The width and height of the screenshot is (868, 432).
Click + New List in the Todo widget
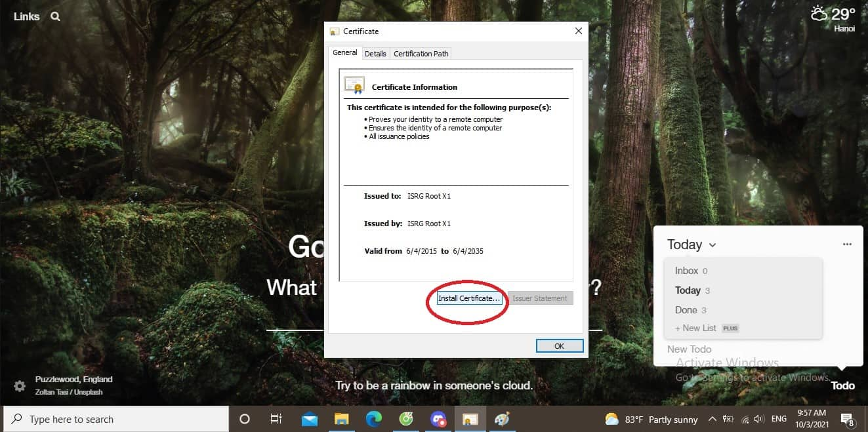(x=695, y=328)
